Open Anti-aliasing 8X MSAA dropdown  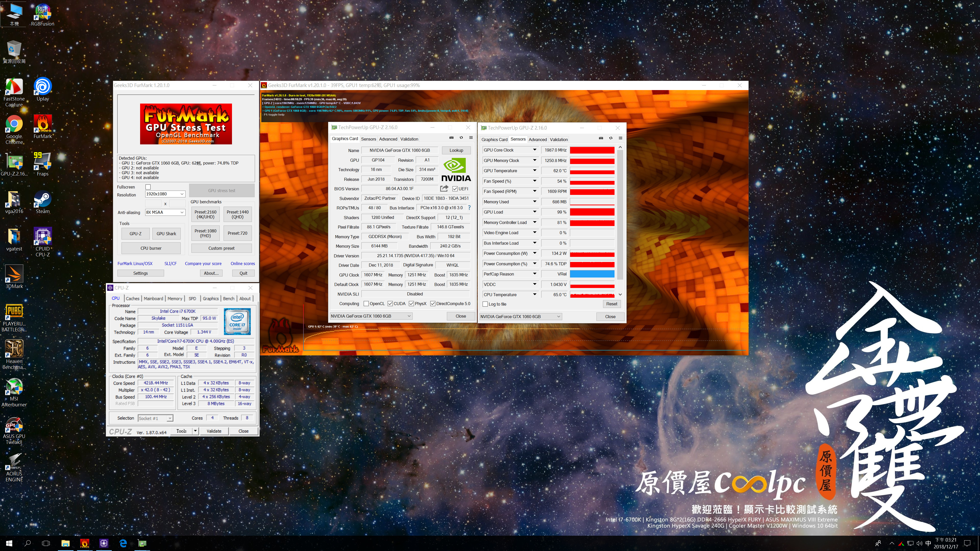coord(165,212)
